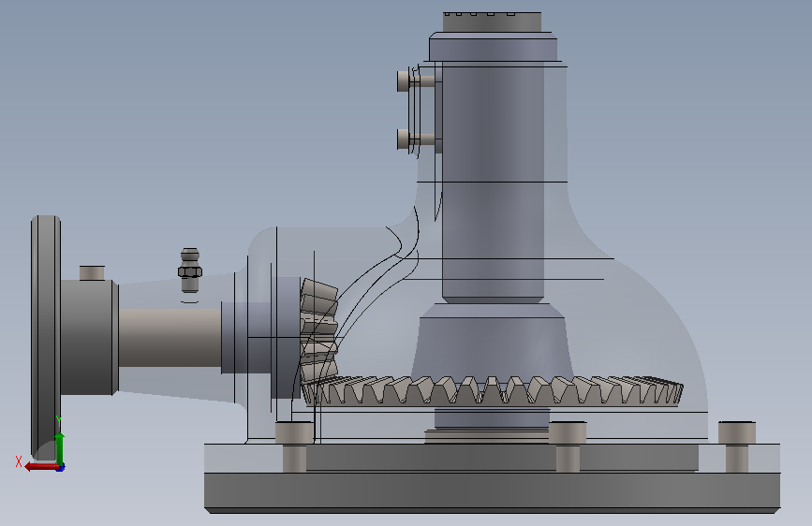The image size is (812, 526).
Task: Click the red X axis arrow of triad
Action: coord(40,467)
